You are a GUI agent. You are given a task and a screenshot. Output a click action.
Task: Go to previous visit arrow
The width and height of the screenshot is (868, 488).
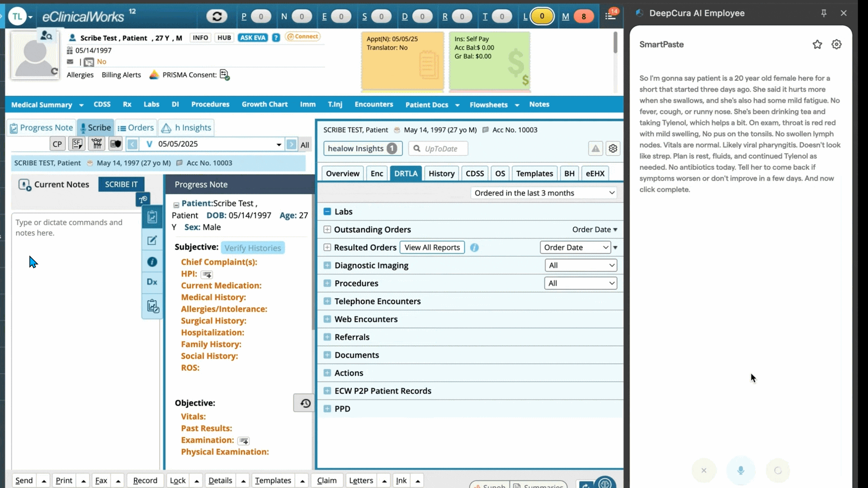click(x=132, y=144)
